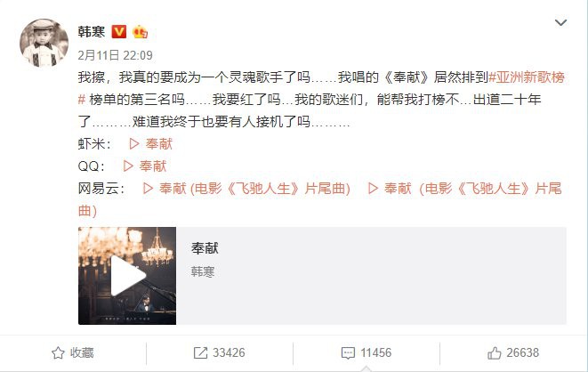Play the 虾米 奉献 song link
The width and height of the screenshot is (588, 372).
pyautogui.click(x=150, y=143)
